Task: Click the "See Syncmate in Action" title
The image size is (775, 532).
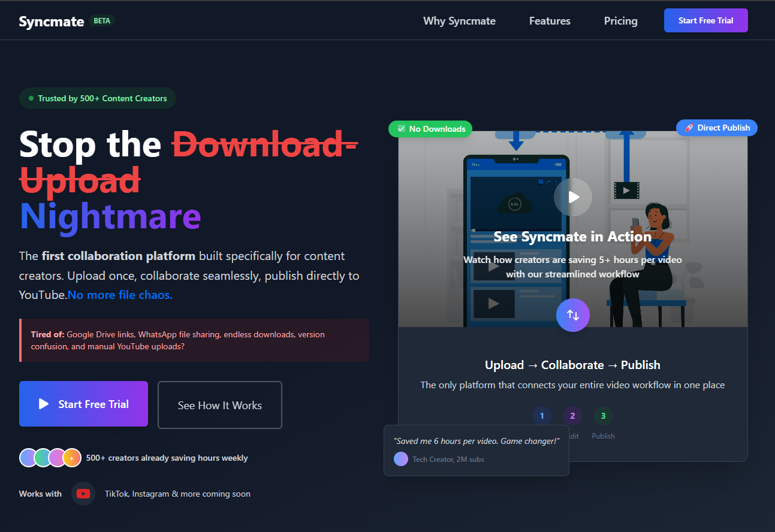Action: click(572, 237)
